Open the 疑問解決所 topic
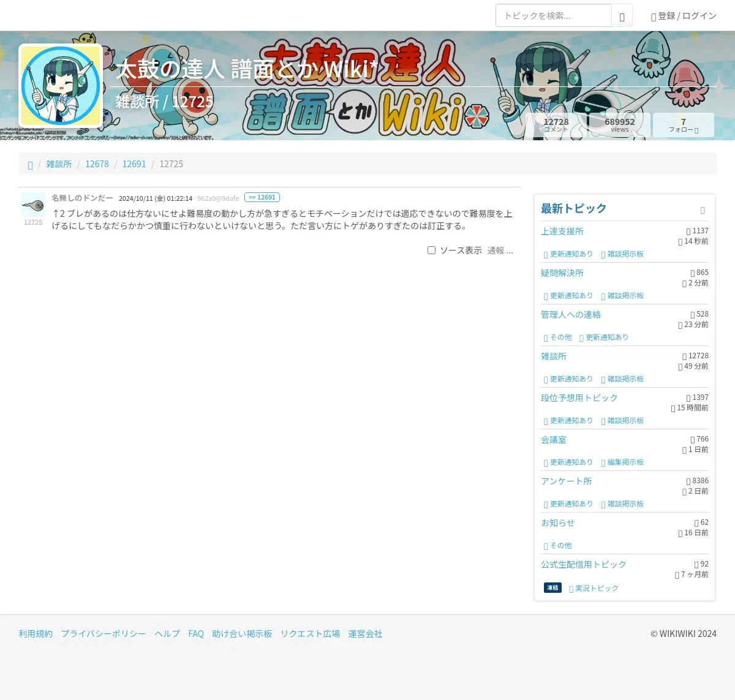 tap(562, 273)
